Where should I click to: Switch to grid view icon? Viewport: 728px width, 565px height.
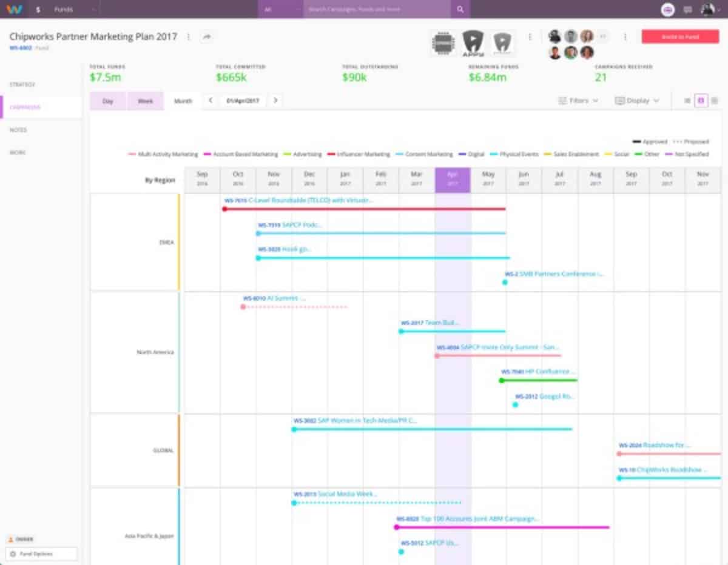715,101
